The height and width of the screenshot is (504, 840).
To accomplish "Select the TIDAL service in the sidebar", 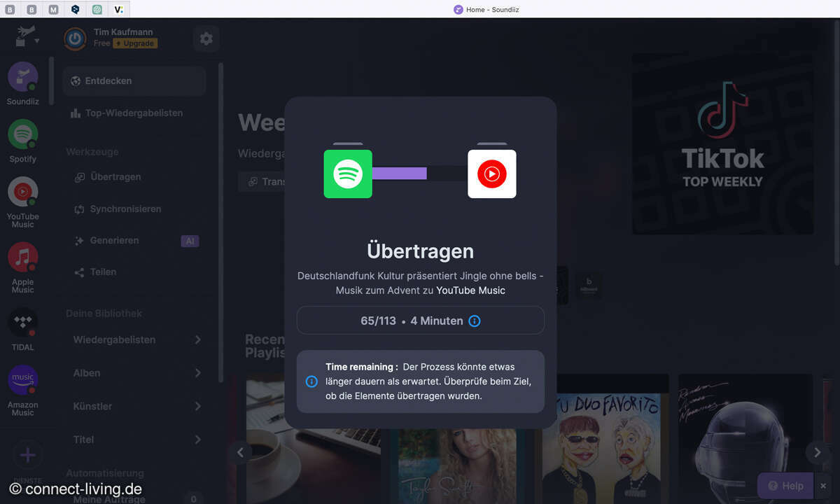I will (23, 323).
